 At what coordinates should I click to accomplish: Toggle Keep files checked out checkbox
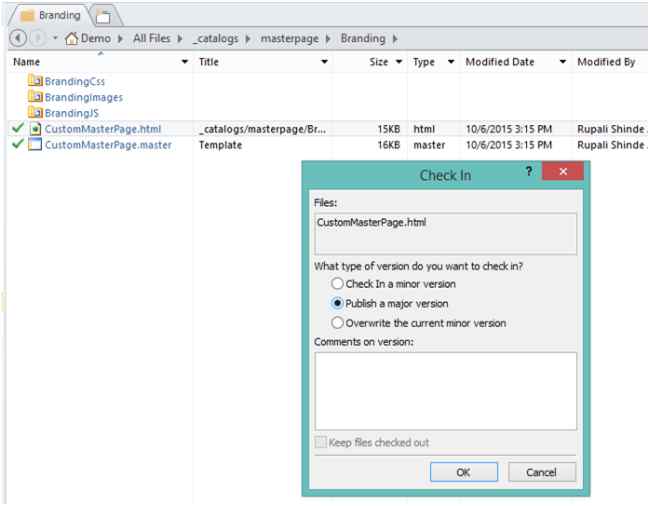pos(321,442)
